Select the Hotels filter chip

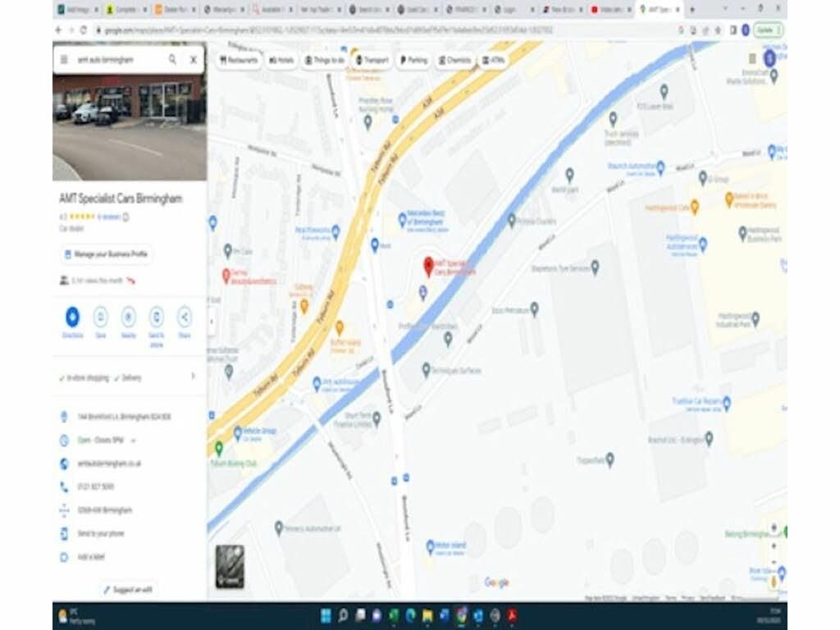(281, 60)
